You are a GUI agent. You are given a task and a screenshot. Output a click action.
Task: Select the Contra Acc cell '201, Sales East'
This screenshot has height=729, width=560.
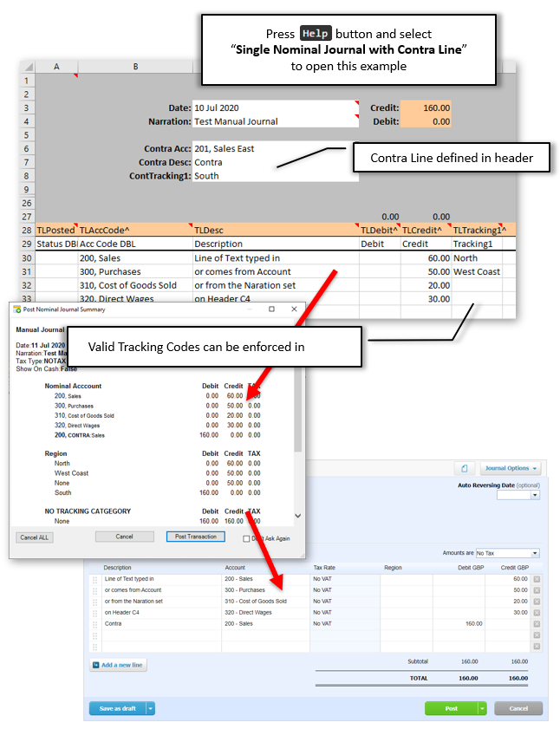276,149
